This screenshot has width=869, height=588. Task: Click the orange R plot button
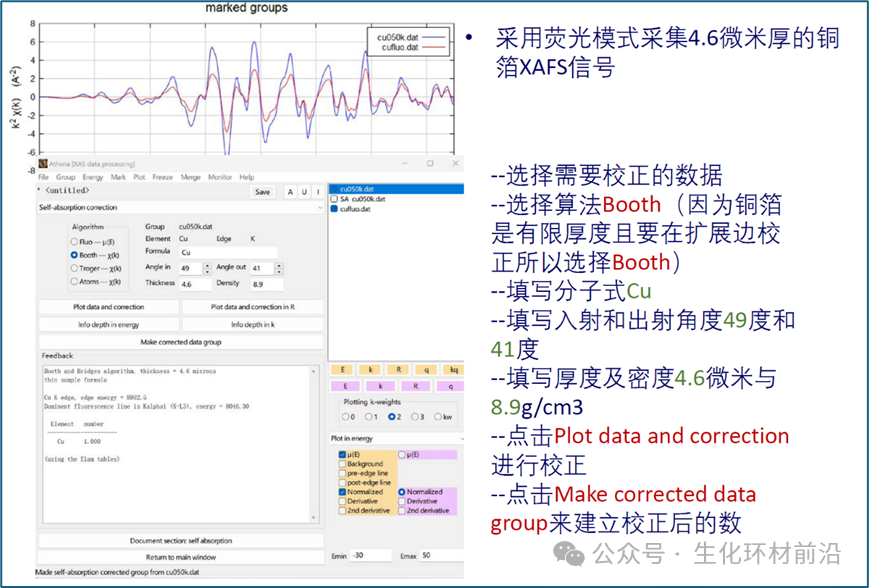point(398,370)
